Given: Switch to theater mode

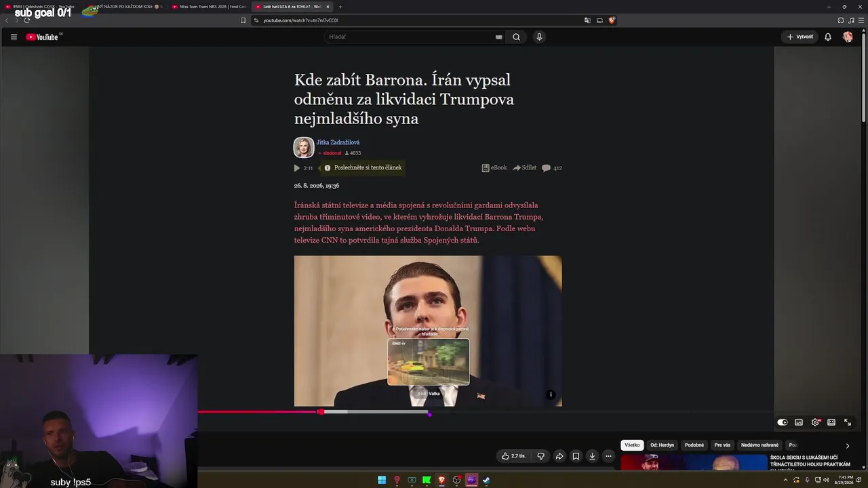Looking at the screenshot, I should (831, 422).
